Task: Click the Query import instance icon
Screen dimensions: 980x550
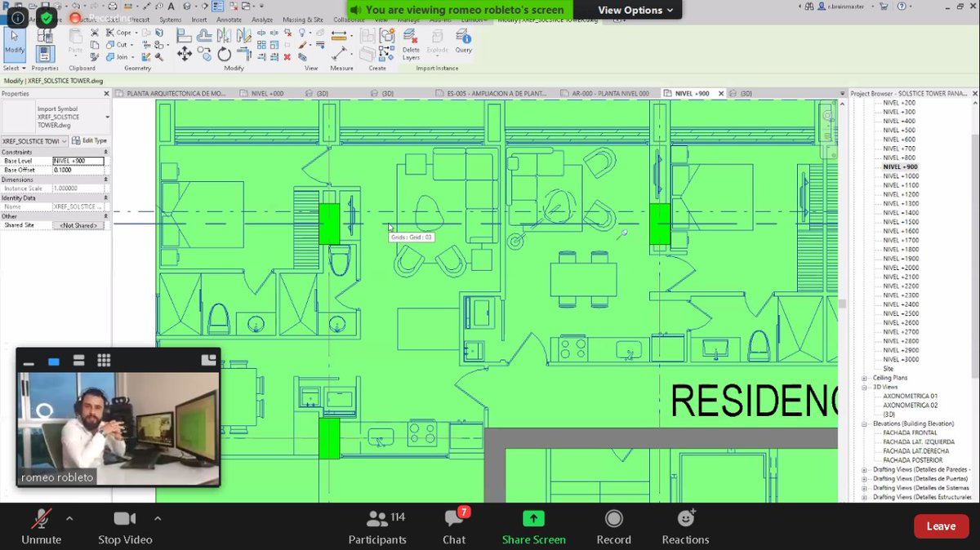Action: [x=463, y=41]
